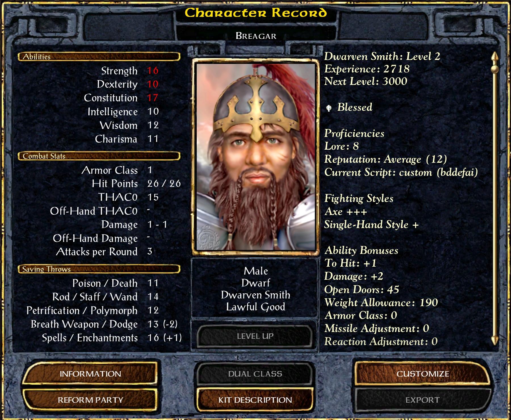
Task: Click the scrollbar down arrow tip
Action: pyautogui.click(x=495, y=340)
